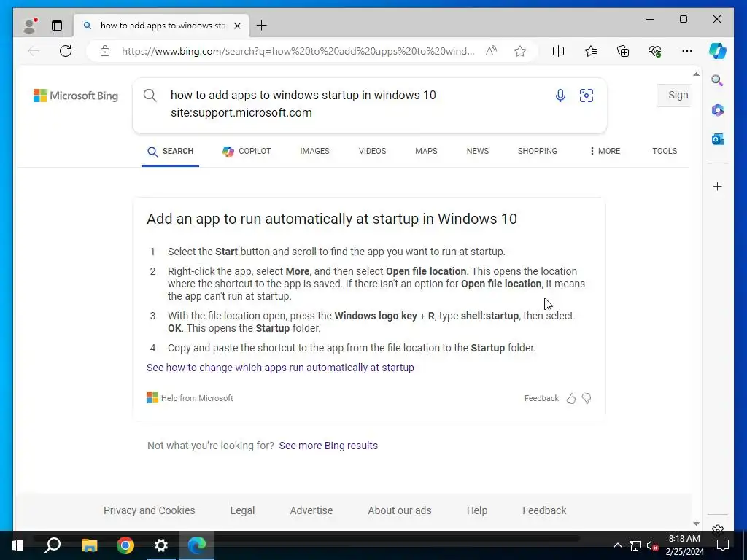Switch to the IMAGES tab
Screen dimensions: 747x560
pyautogui.click(x=314, y=152)
